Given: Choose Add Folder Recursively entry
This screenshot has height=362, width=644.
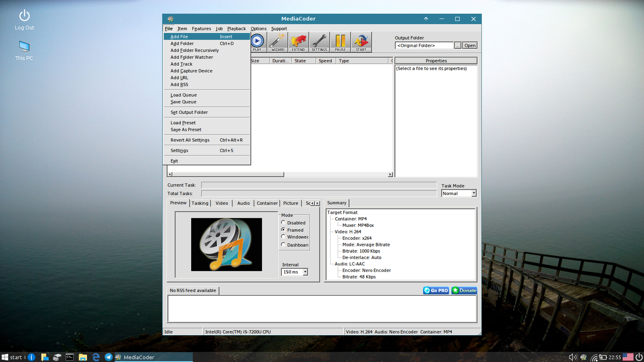Looking at the screenshot, I should (x=207, y=50).
